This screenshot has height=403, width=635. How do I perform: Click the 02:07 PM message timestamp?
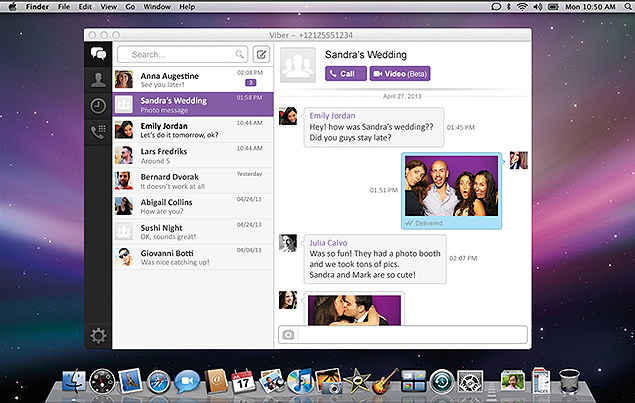[463, 258]
